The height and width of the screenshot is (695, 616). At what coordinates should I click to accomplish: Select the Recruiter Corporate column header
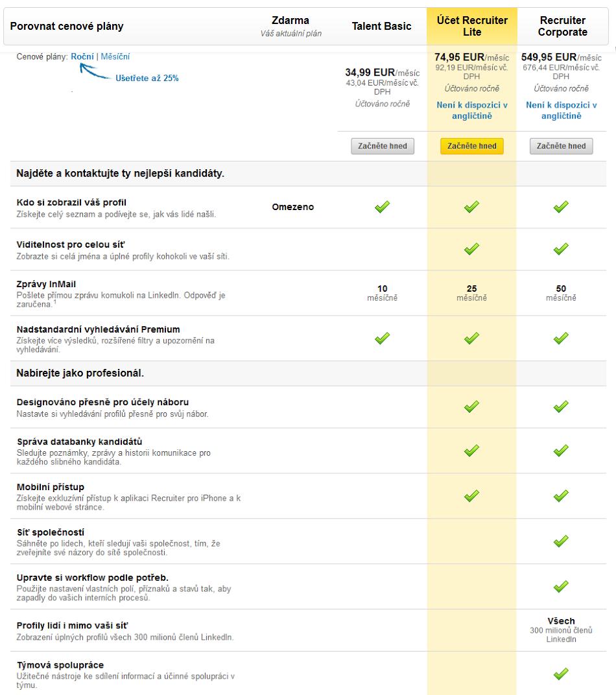(562, 26)
